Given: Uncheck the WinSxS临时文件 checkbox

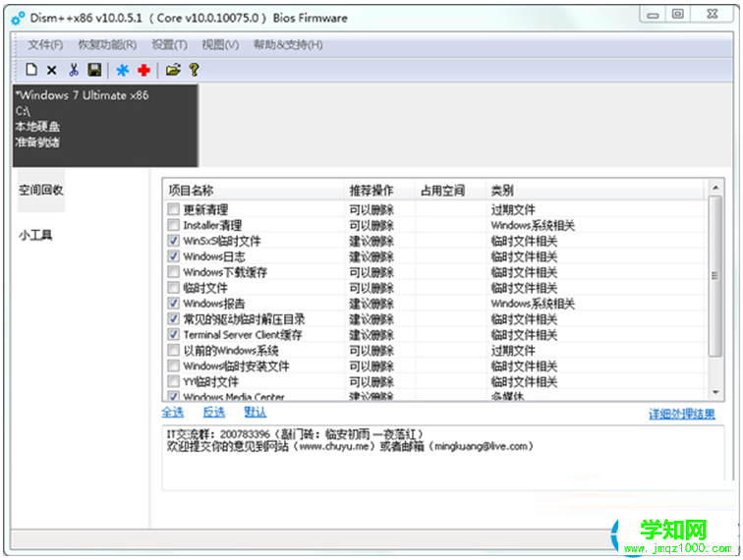Looking at the screenshot, I should click(x=173, y=240).
